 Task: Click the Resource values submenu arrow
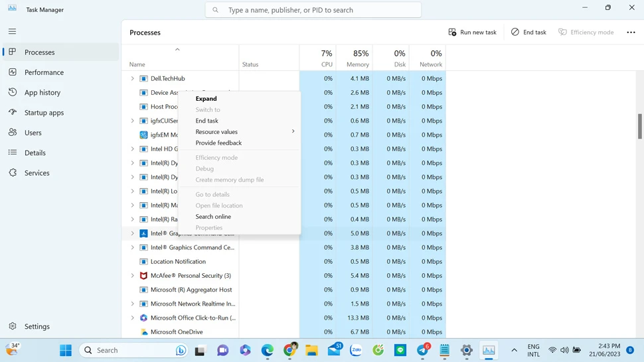click(293, 131)
